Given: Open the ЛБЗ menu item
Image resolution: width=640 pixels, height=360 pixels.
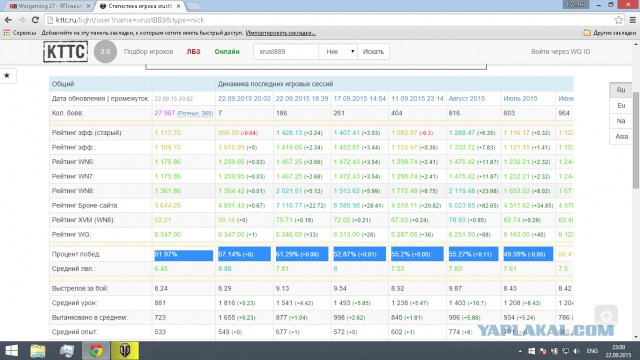Looking at the screenshot, I should coord(193,52).
